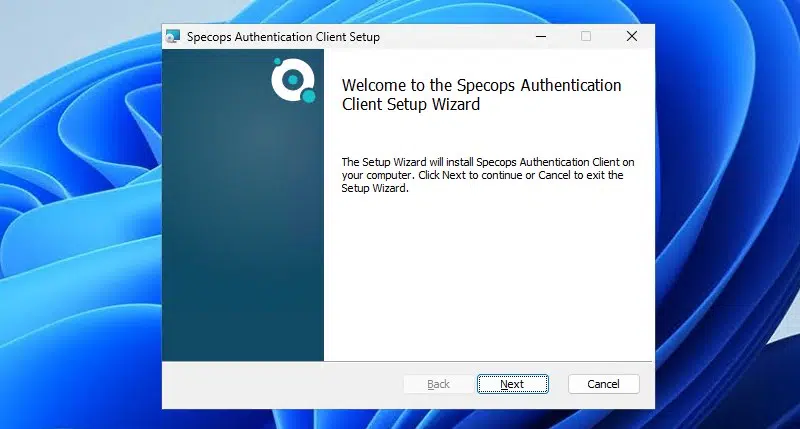Click the installer icon in title bar

[x=173, y=36]
